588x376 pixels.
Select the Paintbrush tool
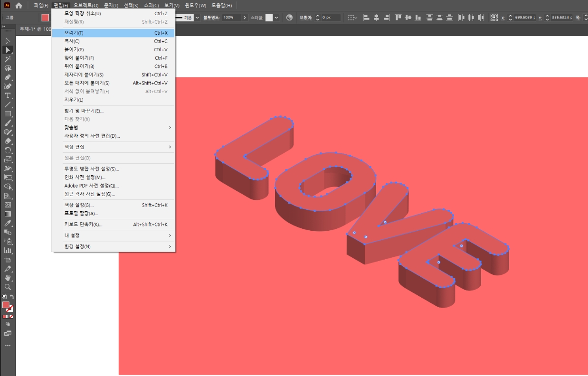pos(8,122)
